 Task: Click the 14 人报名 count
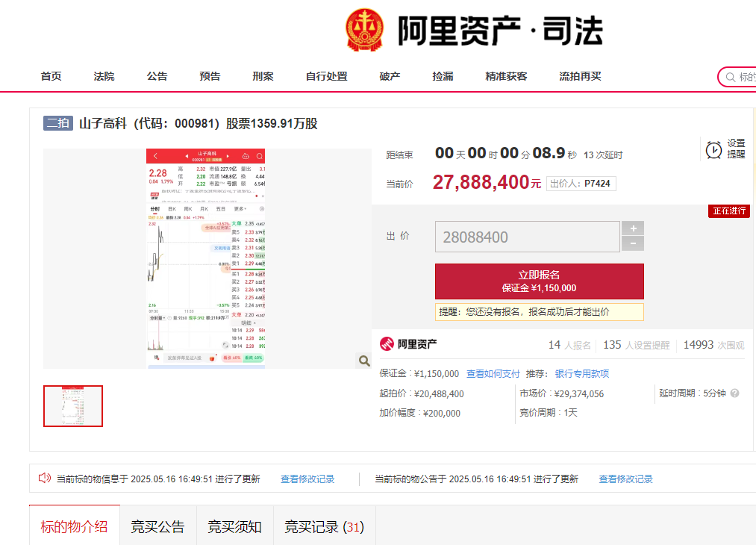pos(569,345)
